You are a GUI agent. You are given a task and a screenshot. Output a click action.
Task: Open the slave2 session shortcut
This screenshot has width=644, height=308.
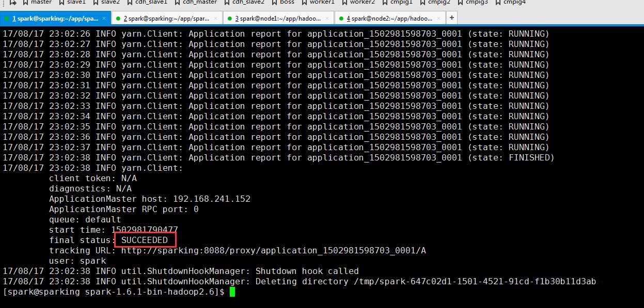click(x=106, y=2)
